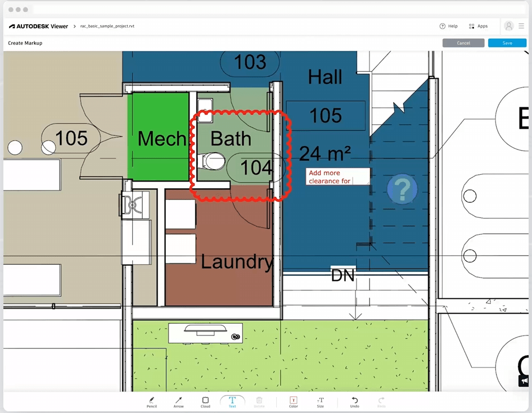Select the Pencil markup tool
The height and width of the screenshot is (413, 532).
(152, 402)
